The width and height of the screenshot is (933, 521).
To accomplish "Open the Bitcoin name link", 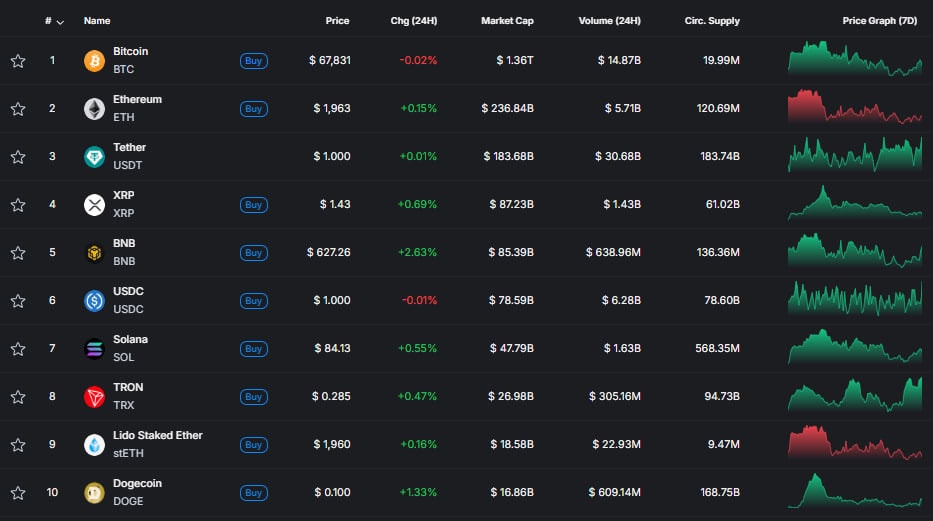I will (x=130, y=52).
